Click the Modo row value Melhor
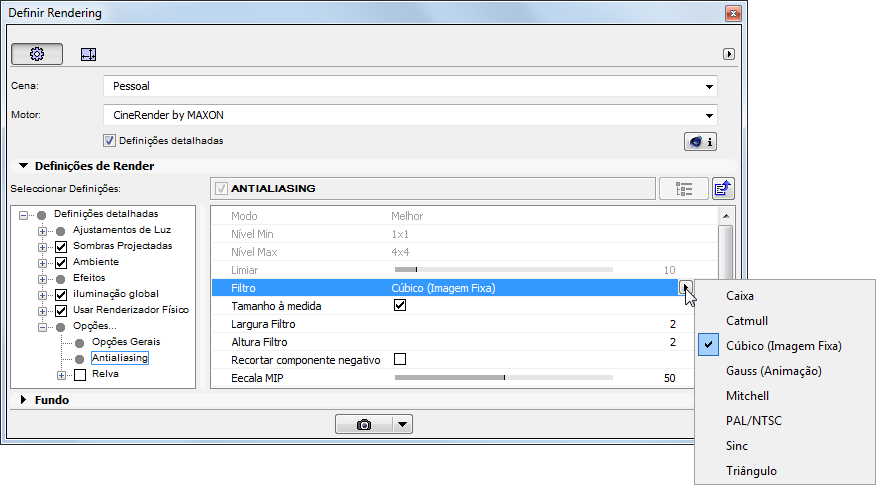Viewport: 876px width, 485px height. pos(407,216)
